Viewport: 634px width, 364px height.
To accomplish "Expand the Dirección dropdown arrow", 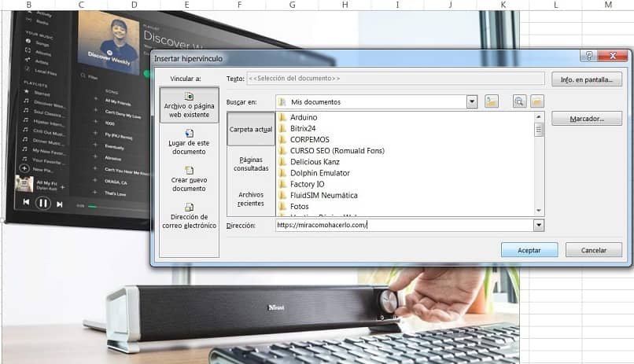I will [x=539, y=225].
